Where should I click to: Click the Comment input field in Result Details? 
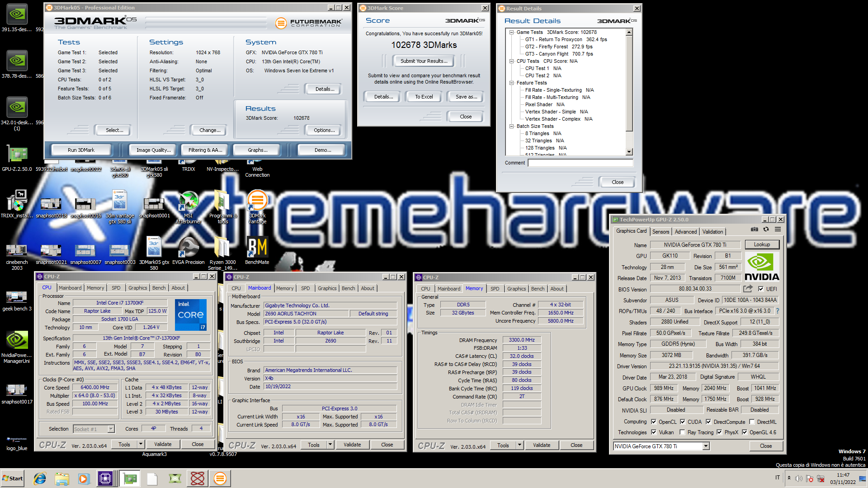click(580, 163)
